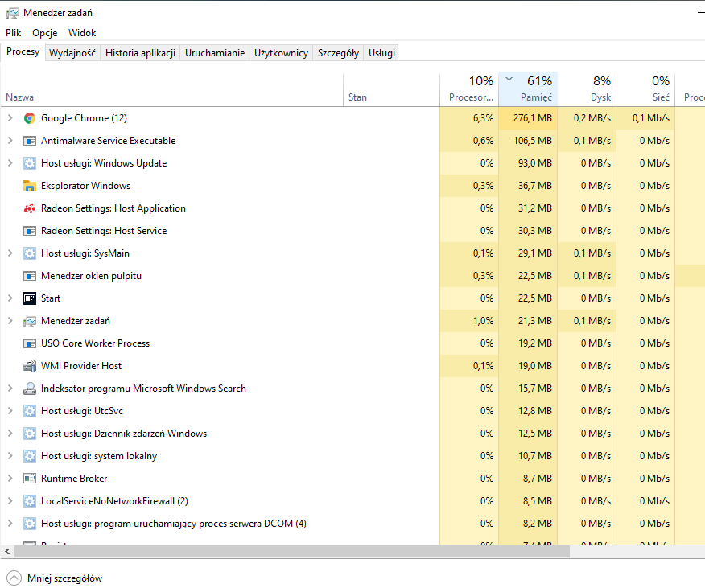Click the Radeon Settings Host Application icon
The width and height of the screenshot is (705, 588).
click(x=30, y=208)
